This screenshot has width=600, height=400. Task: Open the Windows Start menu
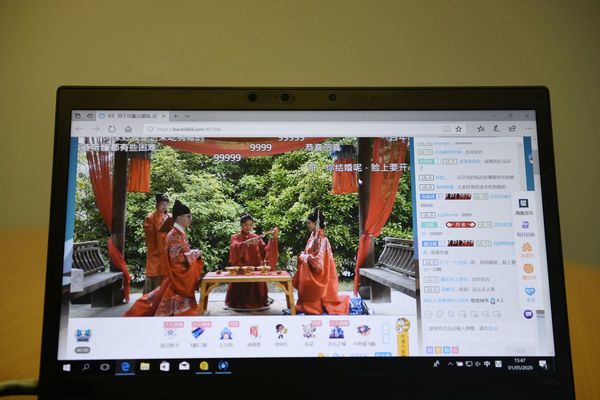click(x=67, y=367)
